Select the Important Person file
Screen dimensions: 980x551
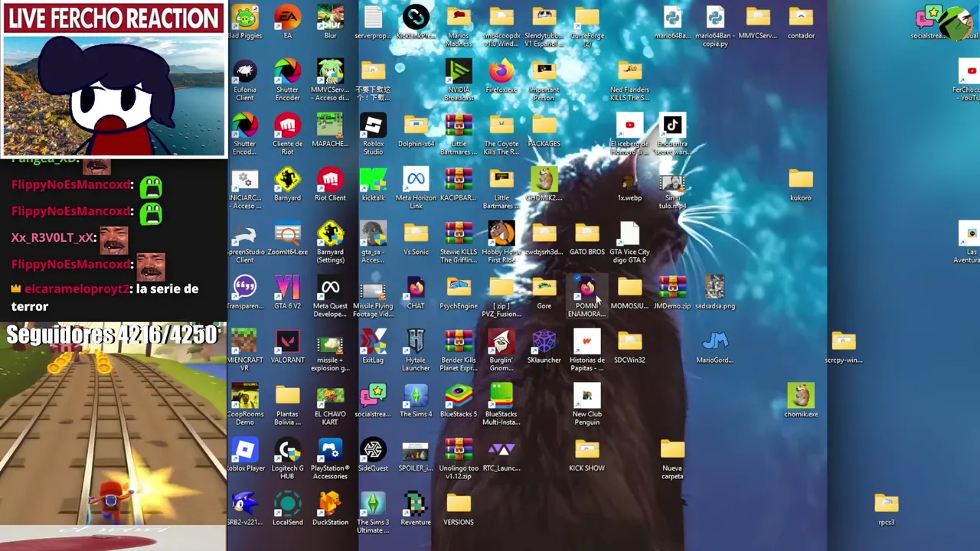tap(544, 72)
